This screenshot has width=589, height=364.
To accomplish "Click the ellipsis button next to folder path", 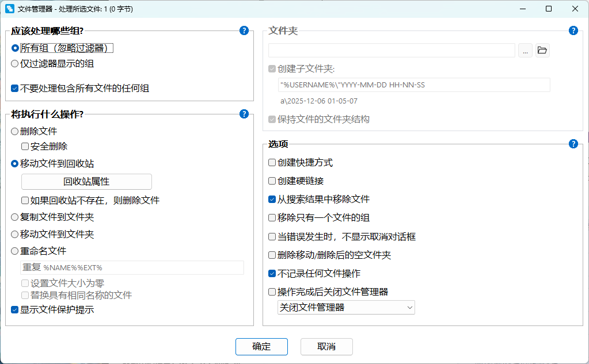I will [x=525, y=51].
